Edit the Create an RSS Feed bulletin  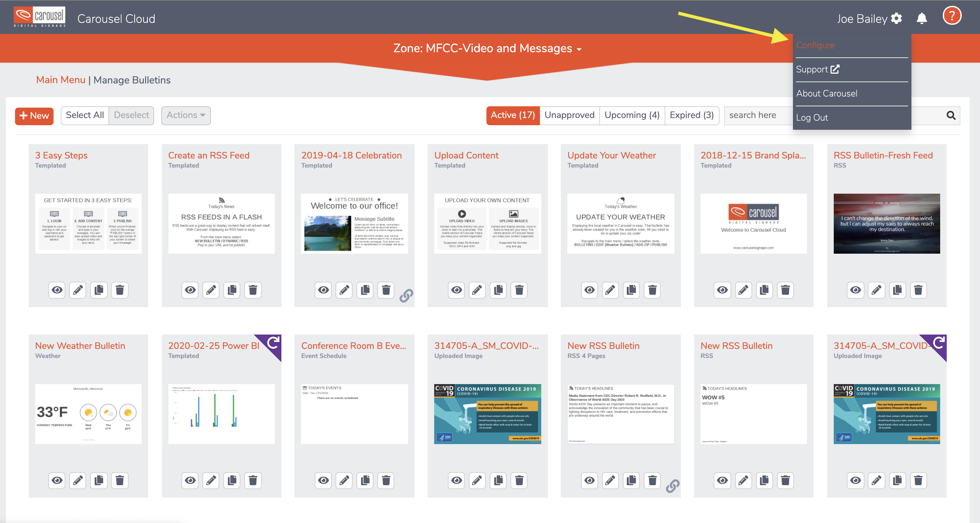pos(211,290)
